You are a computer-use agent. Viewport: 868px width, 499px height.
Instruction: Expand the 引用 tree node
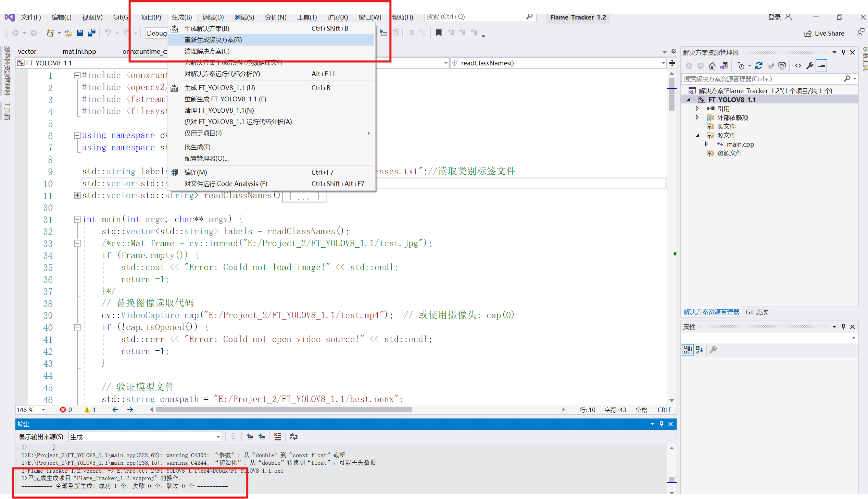[697, 109]
